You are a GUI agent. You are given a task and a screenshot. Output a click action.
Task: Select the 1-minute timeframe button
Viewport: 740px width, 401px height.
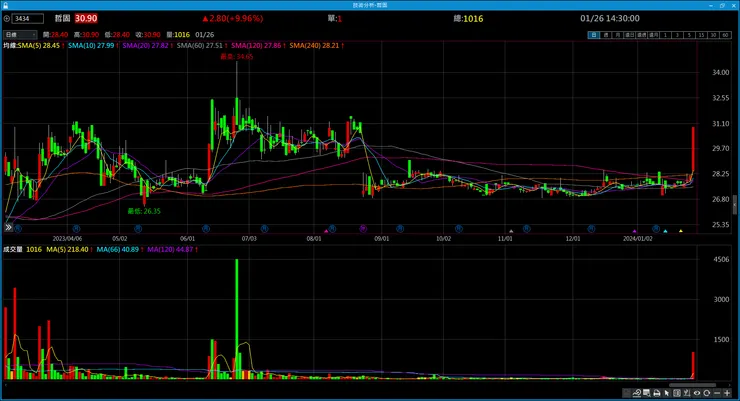[665, 35]
